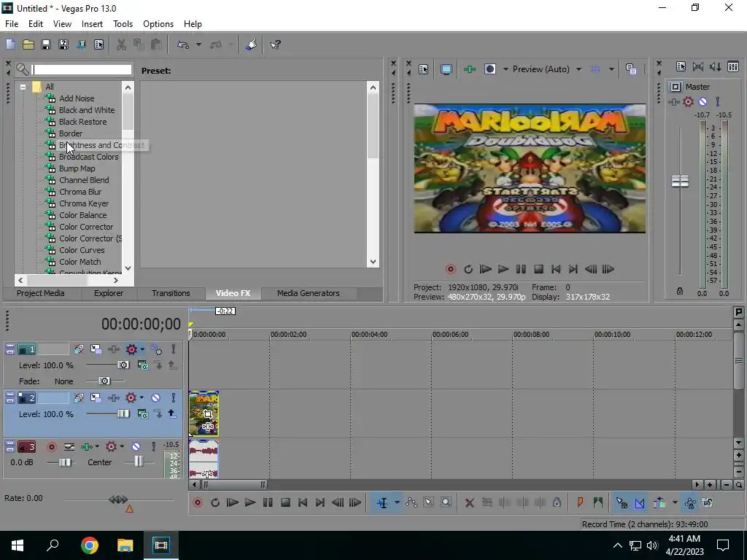The height and width of the screenshot is (560, 747).
Task: Click Loop Playback under video preview
Action: point(468,269)
